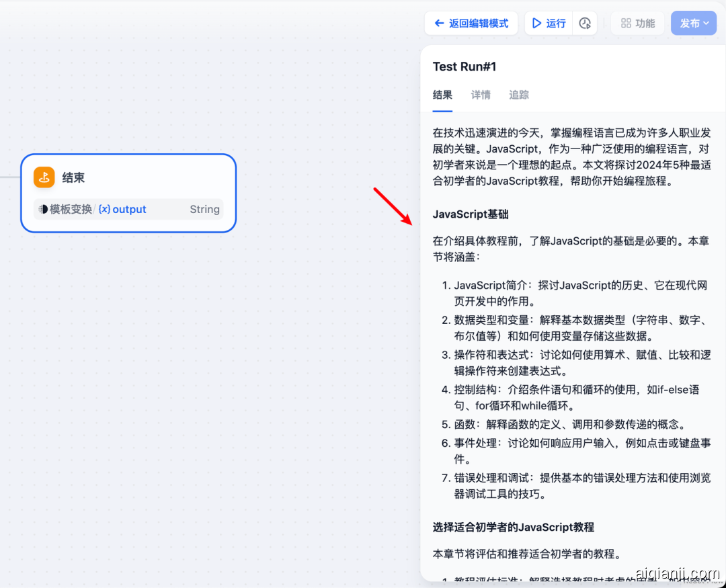
Task: Select the 结束 node title
Action: 74,177
